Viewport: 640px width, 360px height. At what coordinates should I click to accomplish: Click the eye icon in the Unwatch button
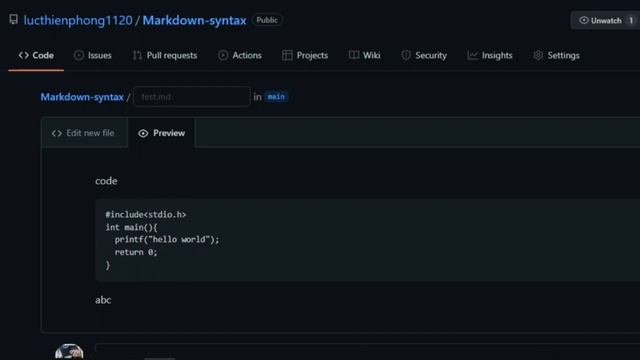pyautogui.click(x=584, y=20)
